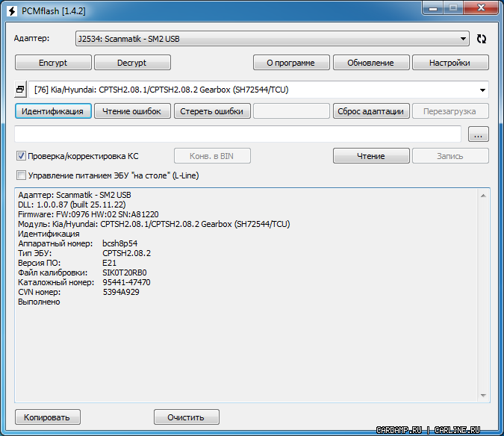Click the hardware number bcsh8p54
Image resolution: width=504 pixels, height=436 pixels.
[119, 243]
